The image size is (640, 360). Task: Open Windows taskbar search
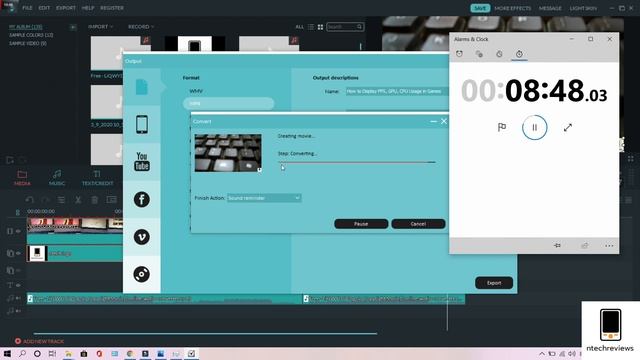pyautogui.click(x=22, y=354)
